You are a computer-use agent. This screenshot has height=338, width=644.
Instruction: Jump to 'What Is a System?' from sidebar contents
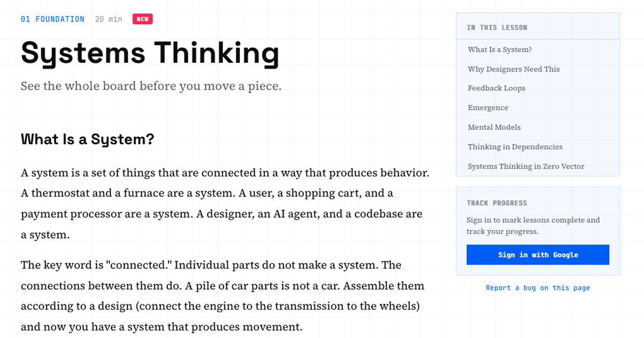tap(500, 49)
